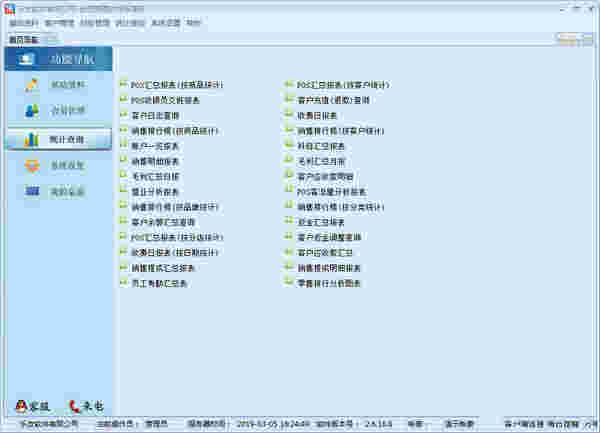Open the 统计查询 section in the sidebar
Screen dimensions: 600x433
(x=59, y=139)
